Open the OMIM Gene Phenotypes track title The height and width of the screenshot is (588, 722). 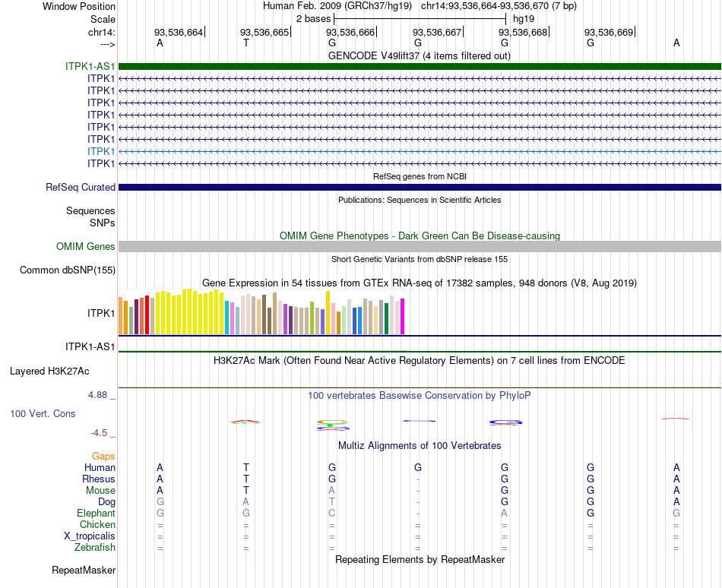coord(420,236)
